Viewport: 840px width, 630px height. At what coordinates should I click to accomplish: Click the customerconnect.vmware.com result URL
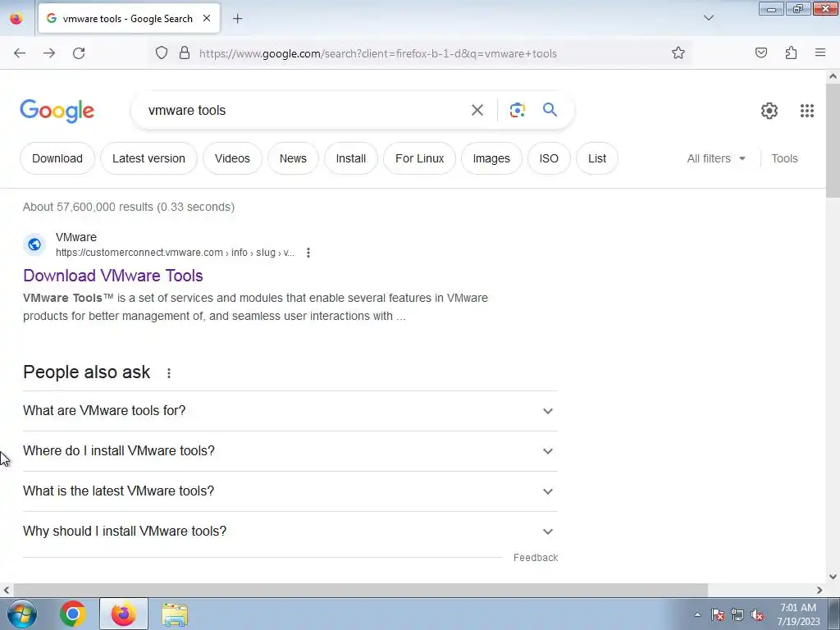[x=175, y=253]
